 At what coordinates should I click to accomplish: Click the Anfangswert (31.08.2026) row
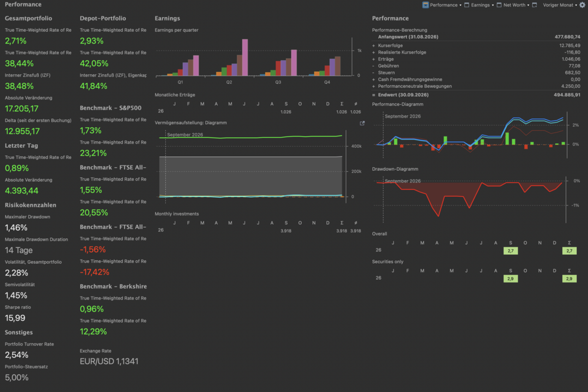pyautogui.click(x=476, y=37)
